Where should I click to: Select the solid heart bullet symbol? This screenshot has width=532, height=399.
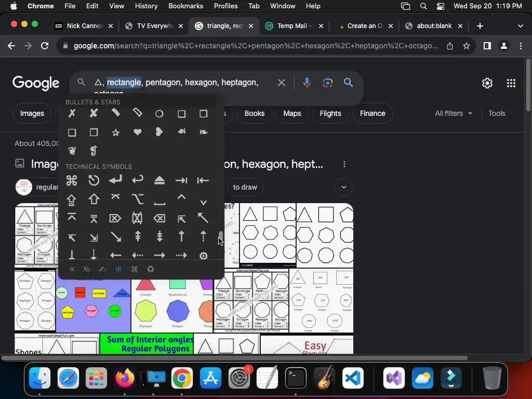(x=137, y=132)
